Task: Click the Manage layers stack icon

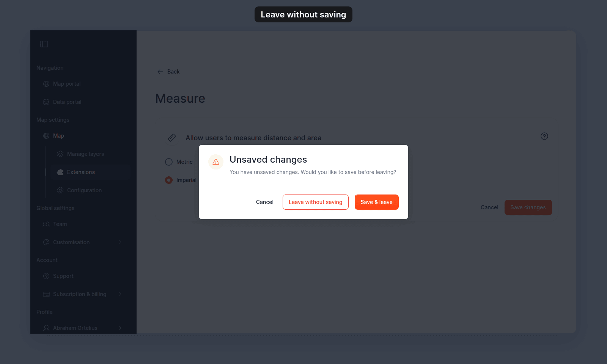Action: click(x=60, y=154)
